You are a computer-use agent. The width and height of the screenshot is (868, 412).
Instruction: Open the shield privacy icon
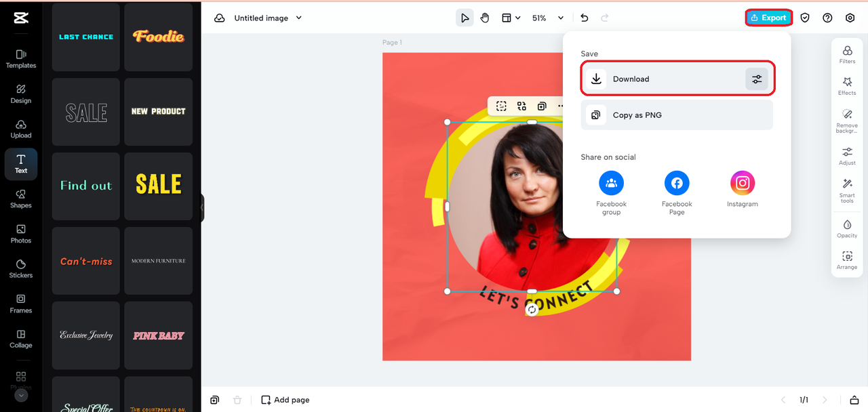coord(805,18)
